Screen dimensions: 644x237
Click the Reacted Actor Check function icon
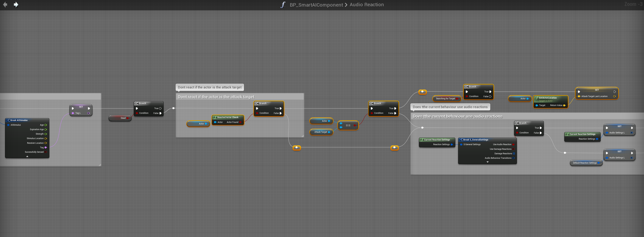point(215,117)
